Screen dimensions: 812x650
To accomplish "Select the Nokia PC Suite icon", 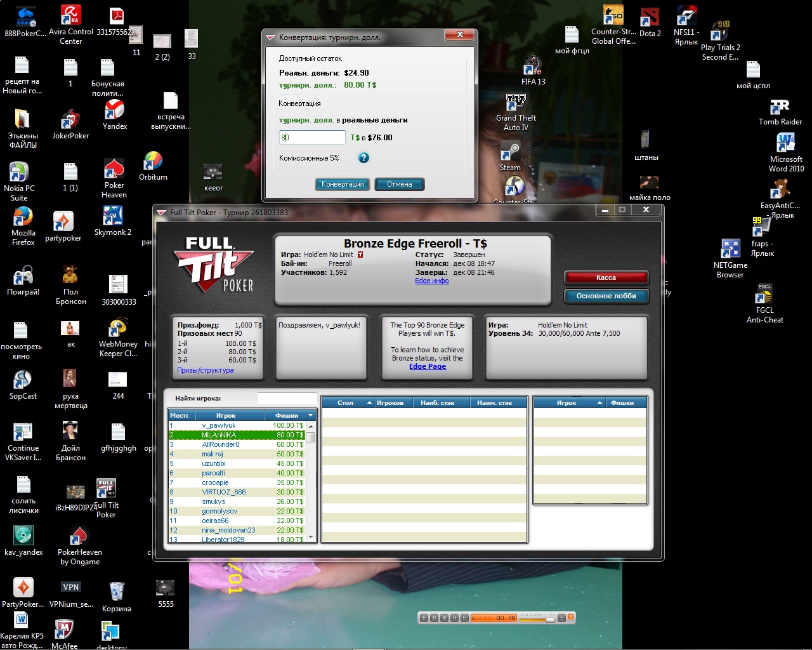I will click(x=19, y=182).
